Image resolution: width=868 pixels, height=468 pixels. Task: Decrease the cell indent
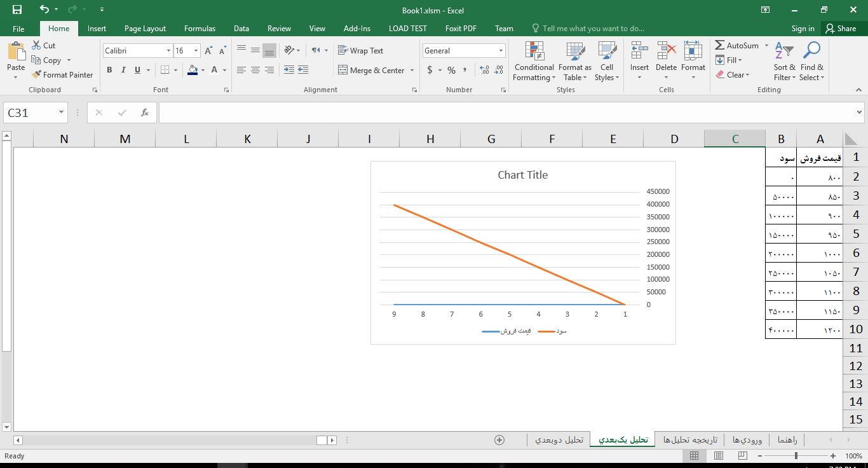[x=288, y=70]
